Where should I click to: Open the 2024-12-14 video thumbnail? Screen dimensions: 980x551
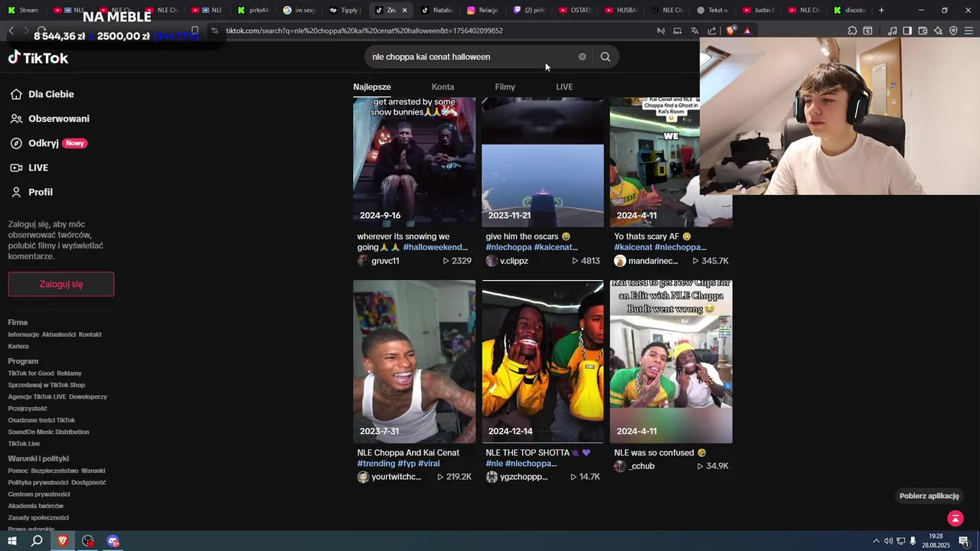[543, 361]
